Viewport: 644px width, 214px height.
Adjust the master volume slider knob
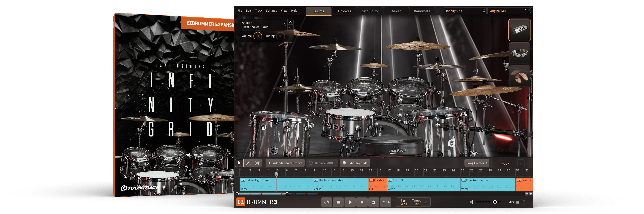click(x=495, y=202)
